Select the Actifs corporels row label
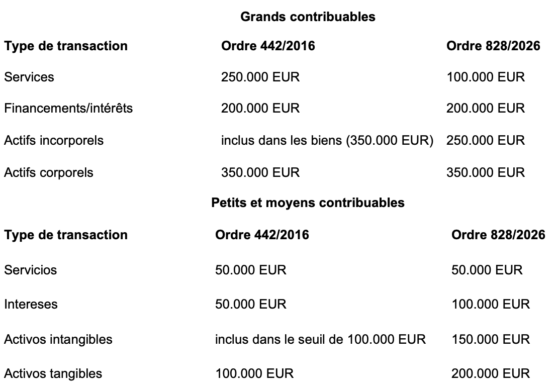This screenshot has width=556, height=392. pyautogui.click(x=49, y=172)
